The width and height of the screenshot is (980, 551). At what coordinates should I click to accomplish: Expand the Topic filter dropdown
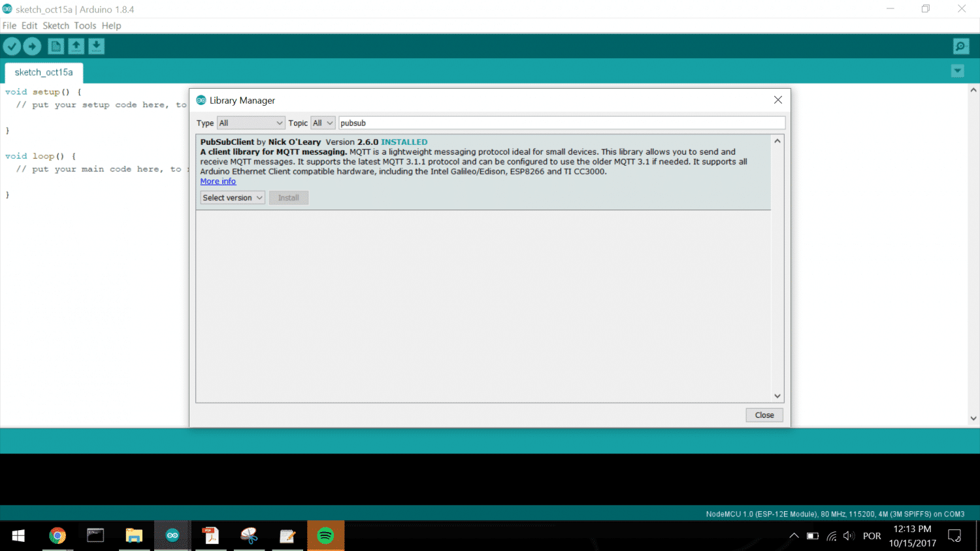pos(323,123)
